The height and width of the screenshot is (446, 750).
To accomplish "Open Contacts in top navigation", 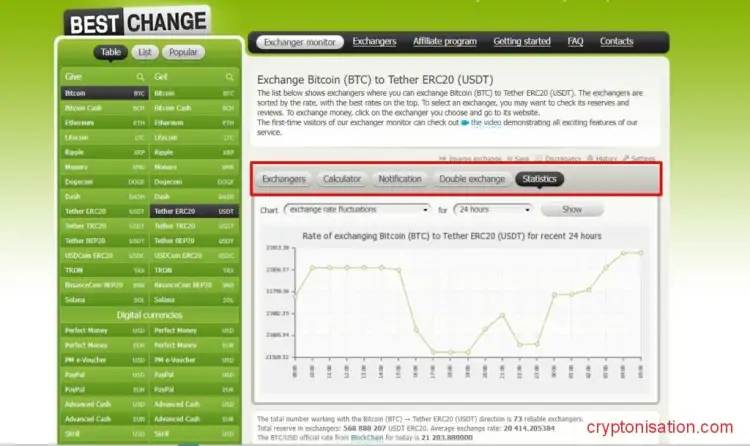I will tap(617, 42).
